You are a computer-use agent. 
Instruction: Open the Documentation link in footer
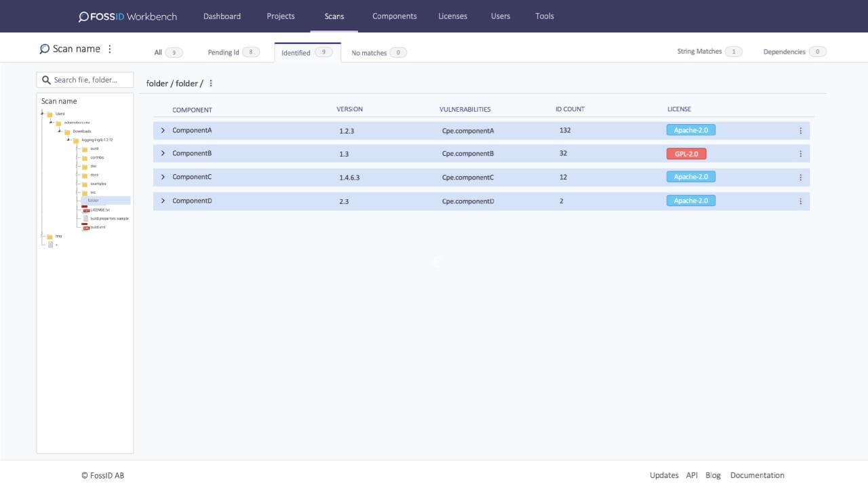[x=757, y=475]
